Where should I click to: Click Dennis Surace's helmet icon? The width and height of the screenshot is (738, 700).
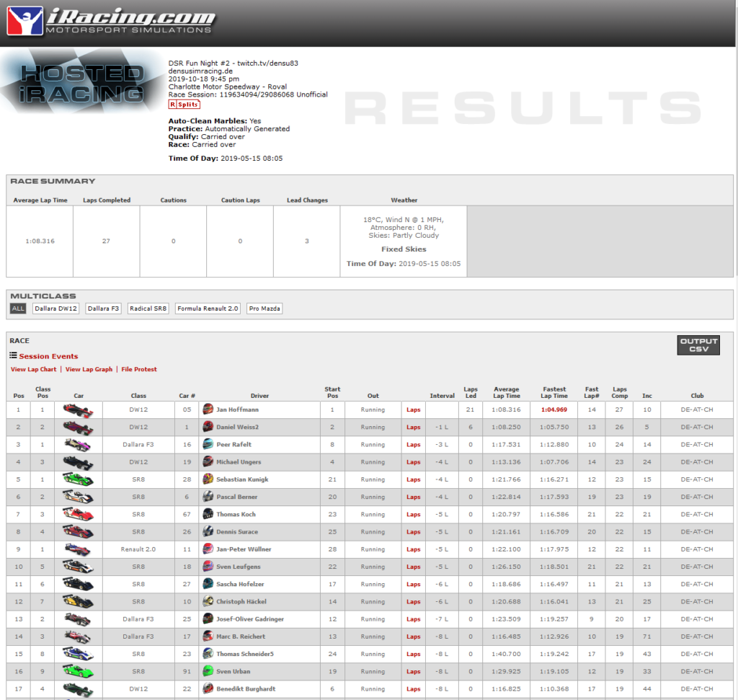[x=208, y=531]
